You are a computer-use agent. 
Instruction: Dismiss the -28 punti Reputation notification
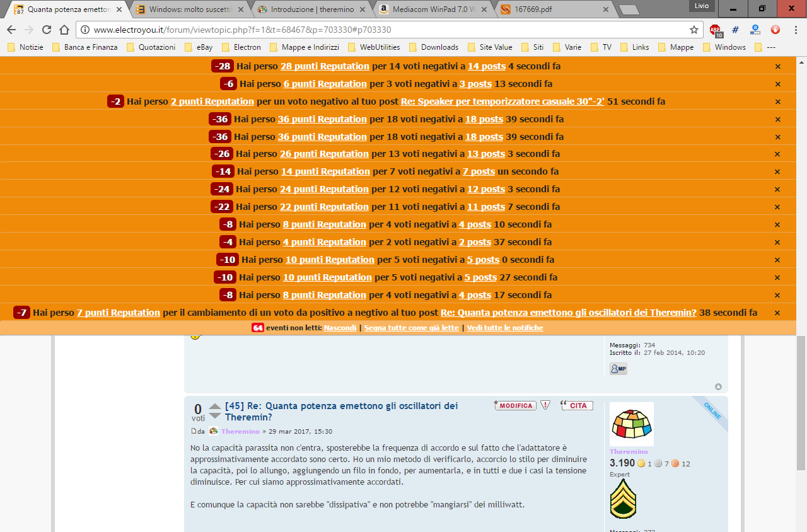pos(777,66)
